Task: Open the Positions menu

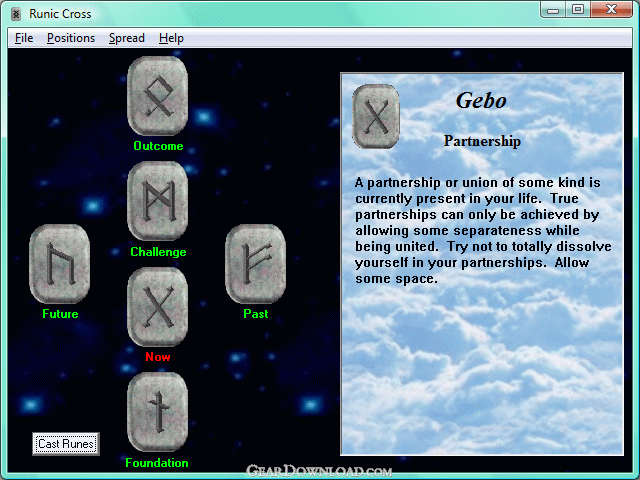Action: click(71, 38)
